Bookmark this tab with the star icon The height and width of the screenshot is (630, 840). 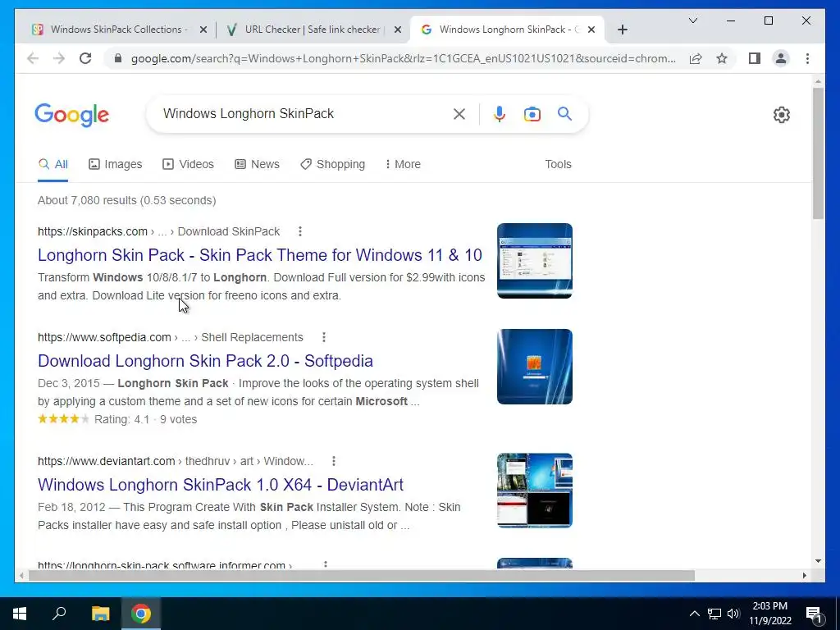click(722, 58)
